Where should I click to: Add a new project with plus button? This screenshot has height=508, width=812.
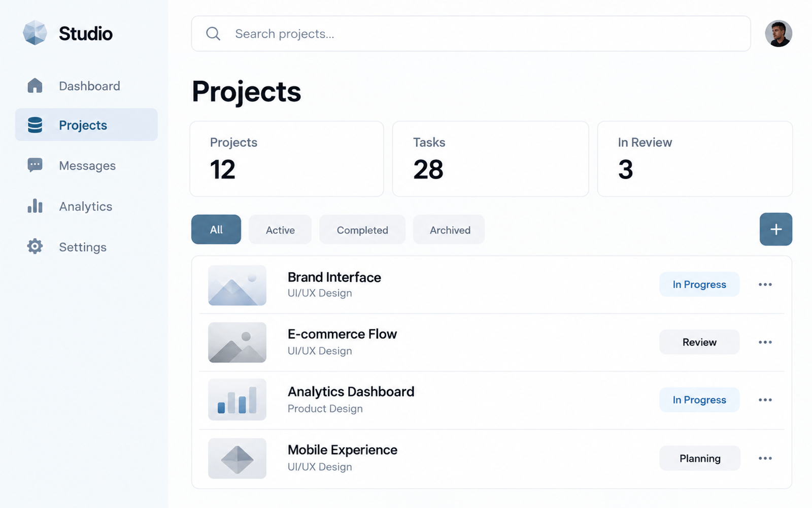(x=776, y=229)
